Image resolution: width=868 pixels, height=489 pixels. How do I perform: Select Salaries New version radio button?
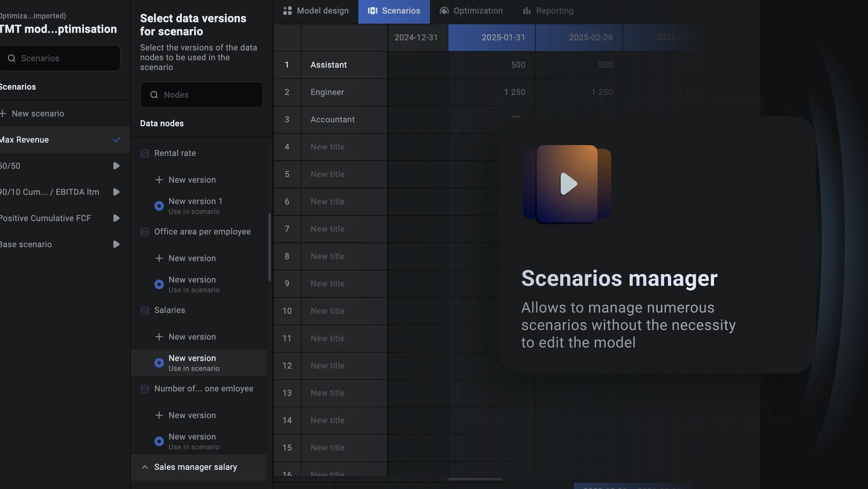159,363
